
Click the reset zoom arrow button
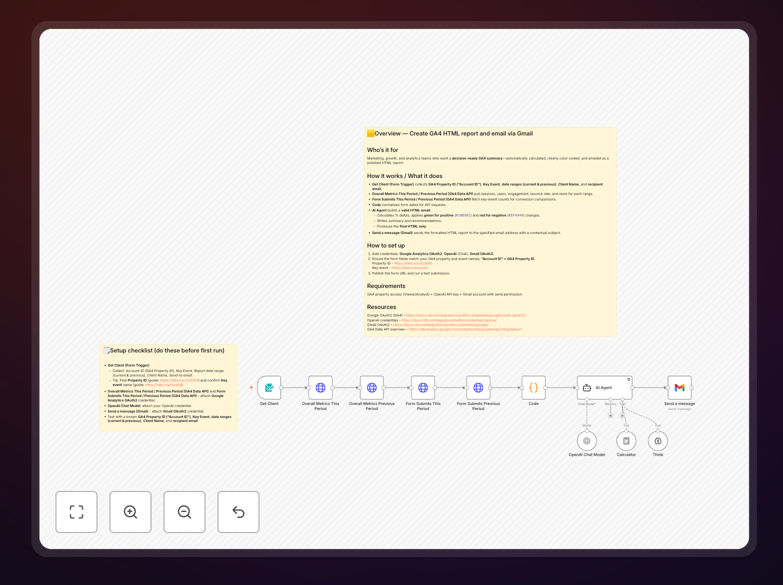coord(238,512)
